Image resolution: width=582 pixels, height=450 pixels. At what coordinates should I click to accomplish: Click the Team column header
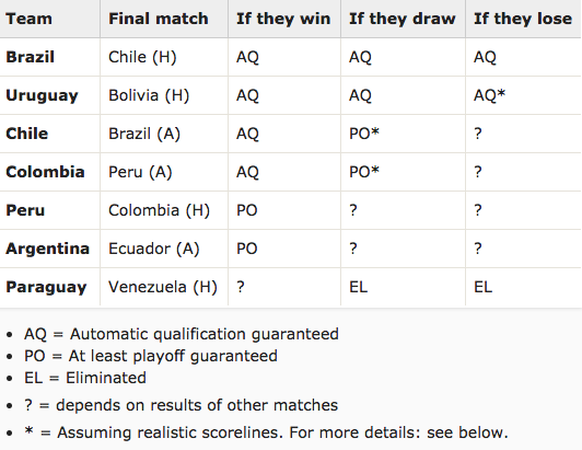pyautogui.click(x=29, y=19)
